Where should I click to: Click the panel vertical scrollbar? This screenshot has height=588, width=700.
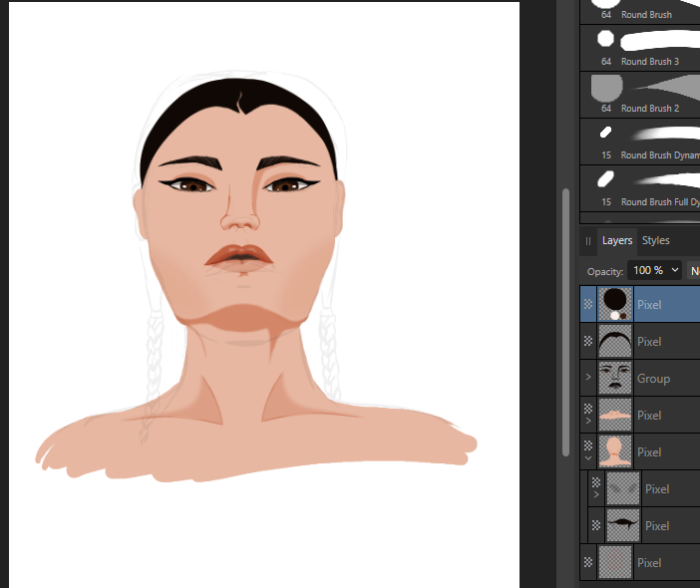pyautogui.click(x=565, y=322)
